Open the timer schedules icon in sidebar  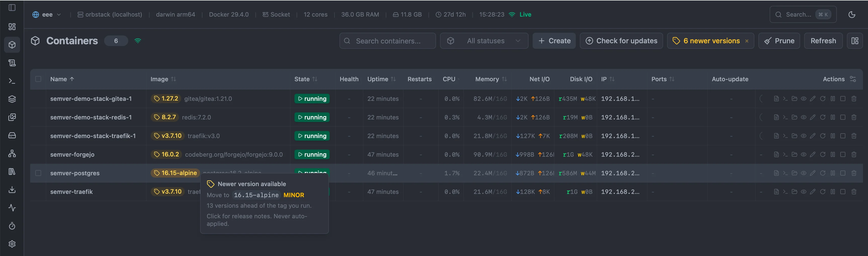pos(12,226)
